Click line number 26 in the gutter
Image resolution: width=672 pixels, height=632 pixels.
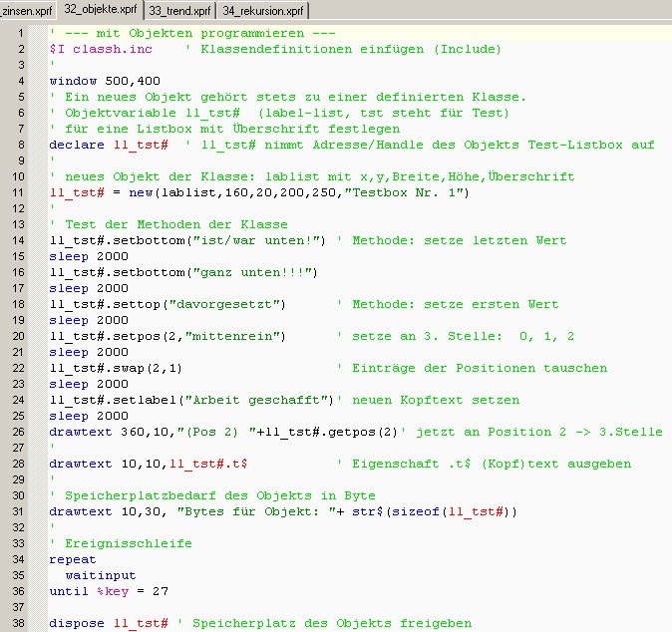pyautogui.click(x=19, y=432)
